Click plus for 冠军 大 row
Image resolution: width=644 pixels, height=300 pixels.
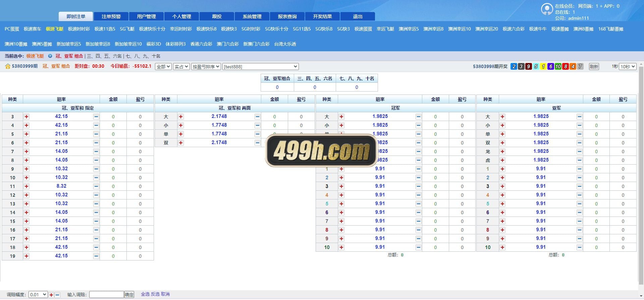pyautogui.click(x=341, y=117)
